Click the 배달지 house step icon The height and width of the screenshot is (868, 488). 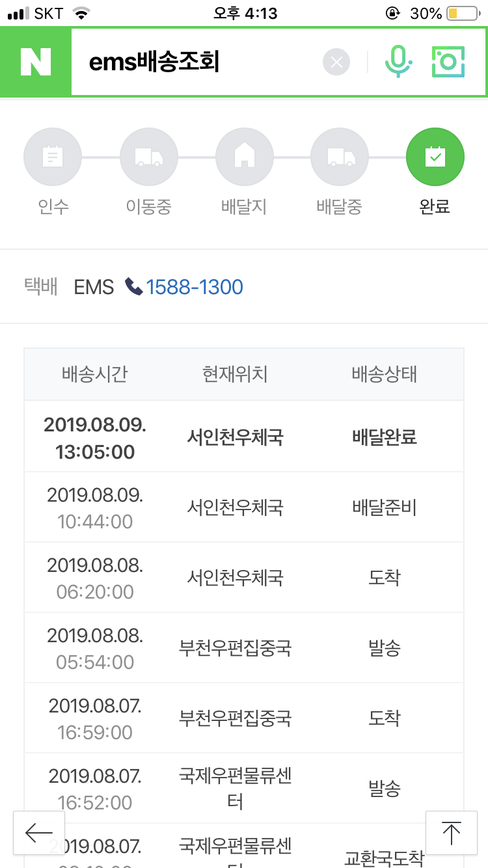[244, 157]
